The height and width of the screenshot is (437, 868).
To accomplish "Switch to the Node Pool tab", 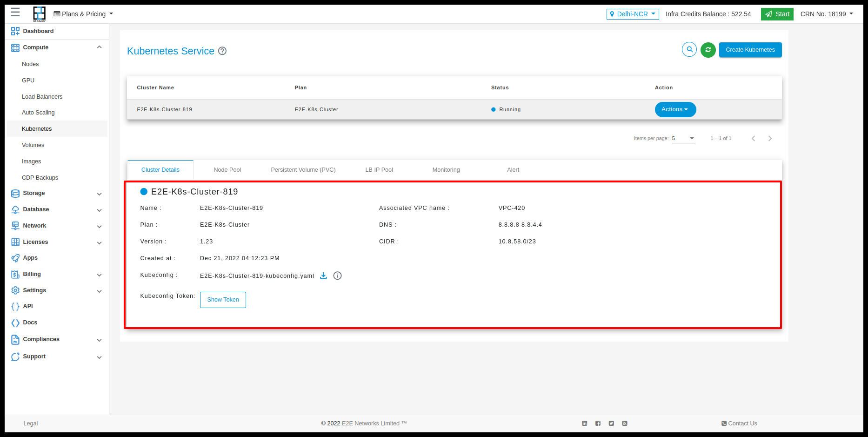I will pyautogui.click(x=227, y=170).
